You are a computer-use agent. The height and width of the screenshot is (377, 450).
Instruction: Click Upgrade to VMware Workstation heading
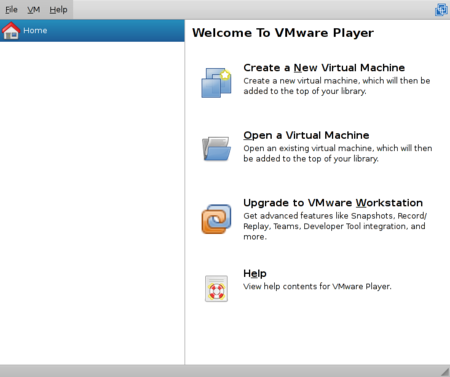click(333, 203)
